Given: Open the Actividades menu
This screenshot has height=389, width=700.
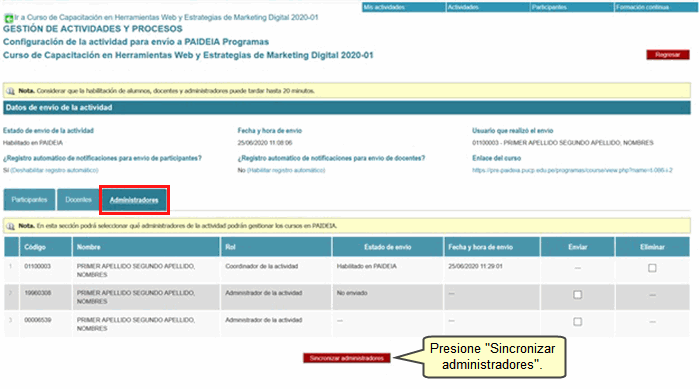Looking at the screenshot, I should (488, 7).
